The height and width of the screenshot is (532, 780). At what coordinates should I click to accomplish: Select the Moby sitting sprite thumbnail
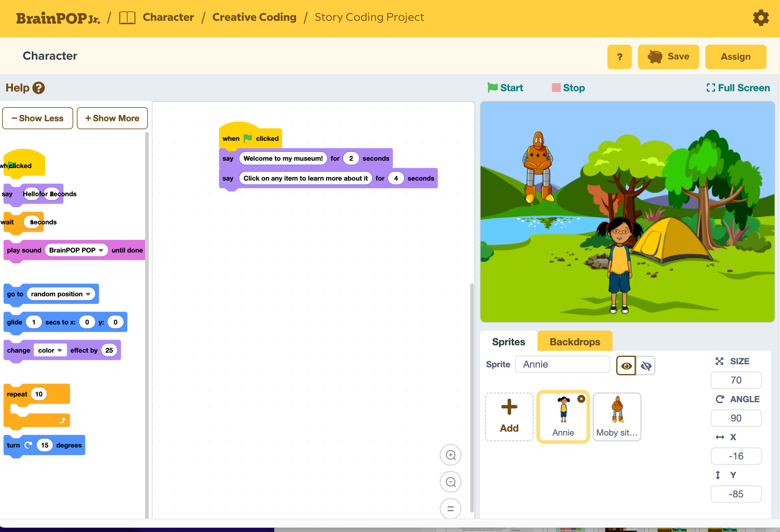[x=617, y=417]
